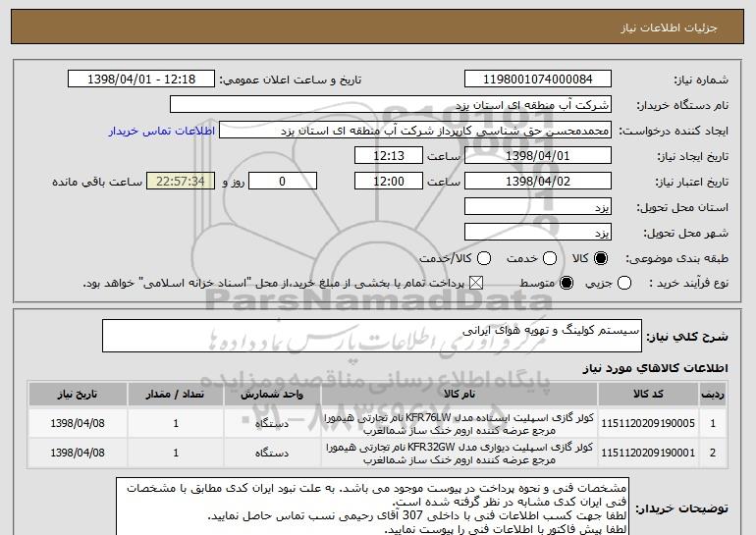
Task: Click the شرح کلی نیاز label
Action: coord(687,337)
